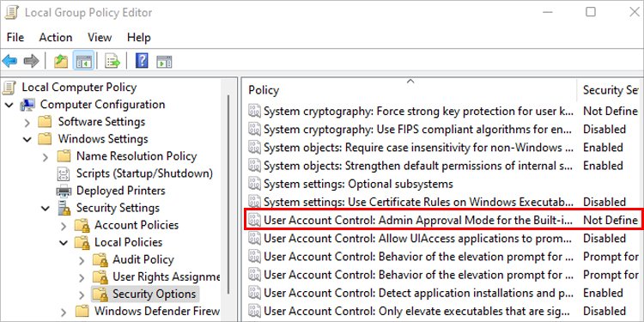Sort by the Policy column header

pos(410,90)
